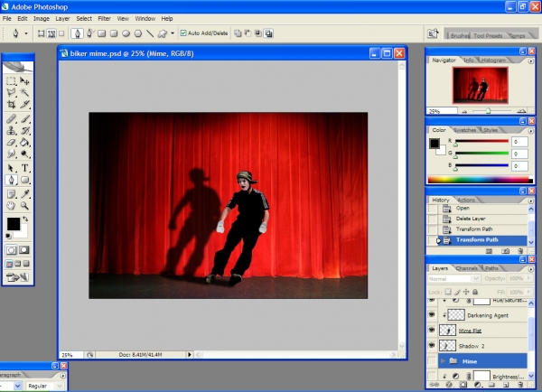Open the layer blend mode Normal dropdown
542x392 pixels.
click(453, 278)
